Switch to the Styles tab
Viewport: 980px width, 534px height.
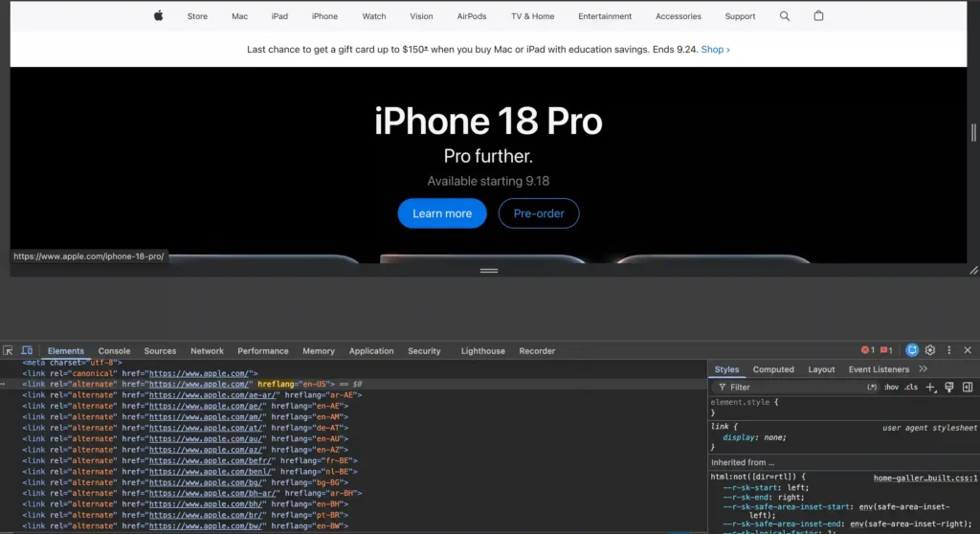pyautogui.click(x=726, y=369)
